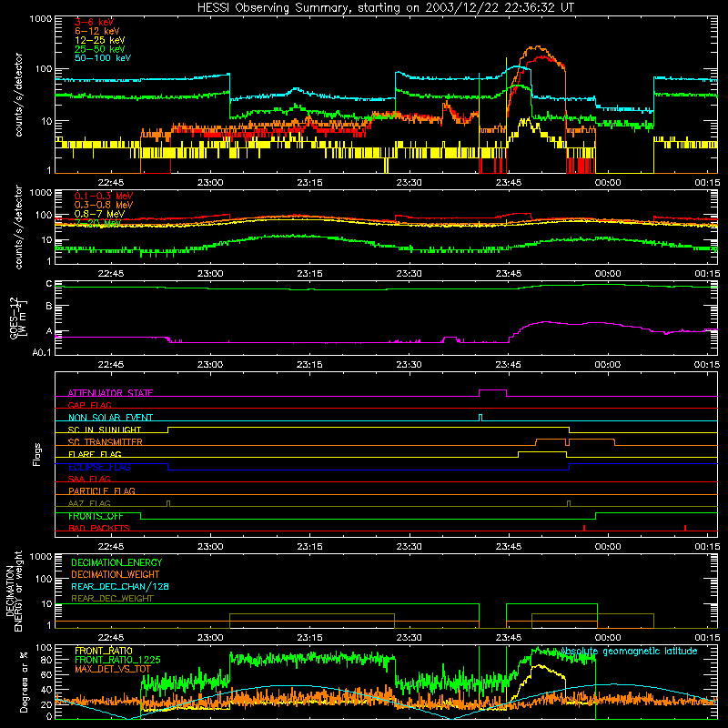Click the FRONTS_OFF flag label

96,516
